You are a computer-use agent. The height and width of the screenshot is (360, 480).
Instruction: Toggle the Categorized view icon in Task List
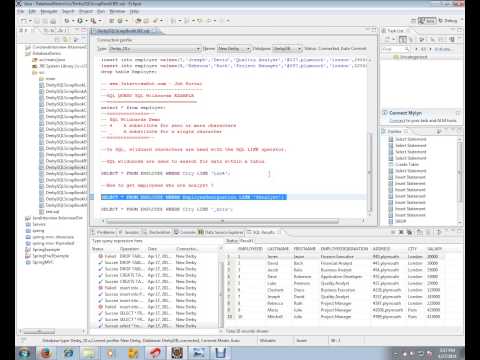coord(403,40)
